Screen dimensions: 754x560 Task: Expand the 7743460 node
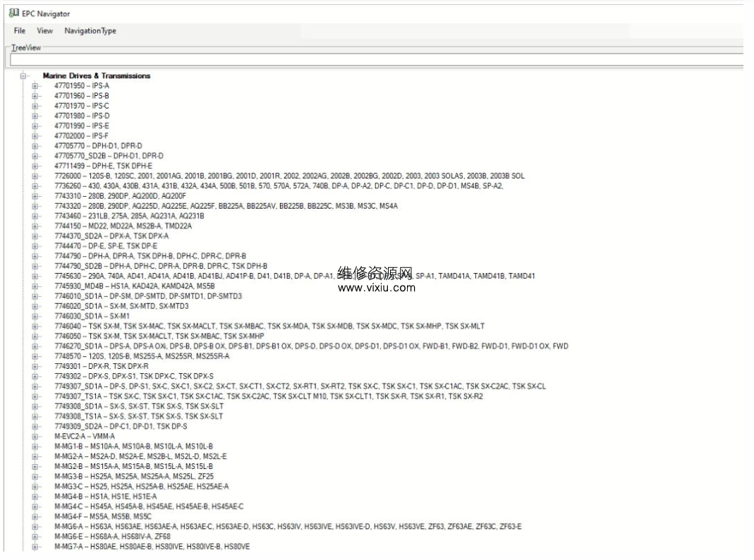pos(35,217)
